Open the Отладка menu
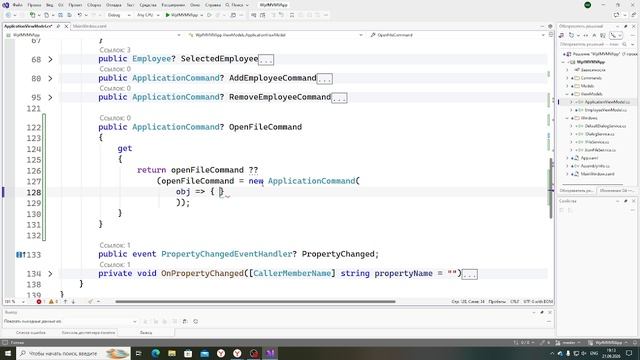The height and width of the screenshot is (360, 640). click(113, 5)
